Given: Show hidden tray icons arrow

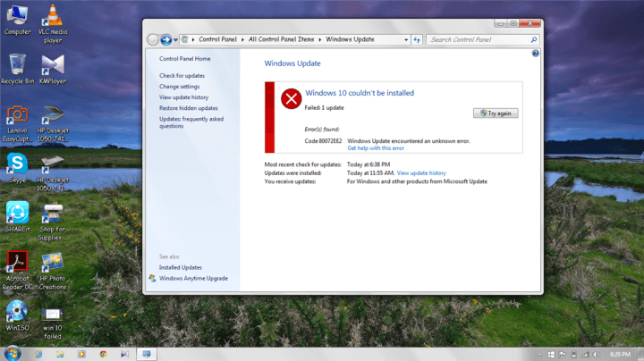Looking at the screenshot, I should coord(539,355).
